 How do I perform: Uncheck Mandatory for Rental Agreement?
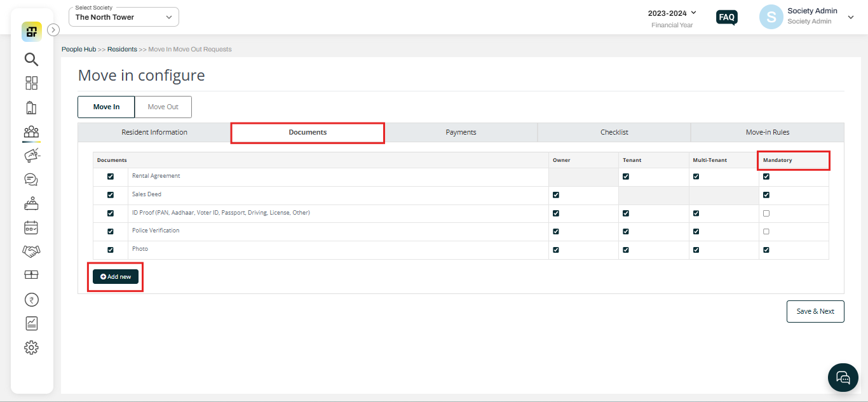(x=766, y=176)
